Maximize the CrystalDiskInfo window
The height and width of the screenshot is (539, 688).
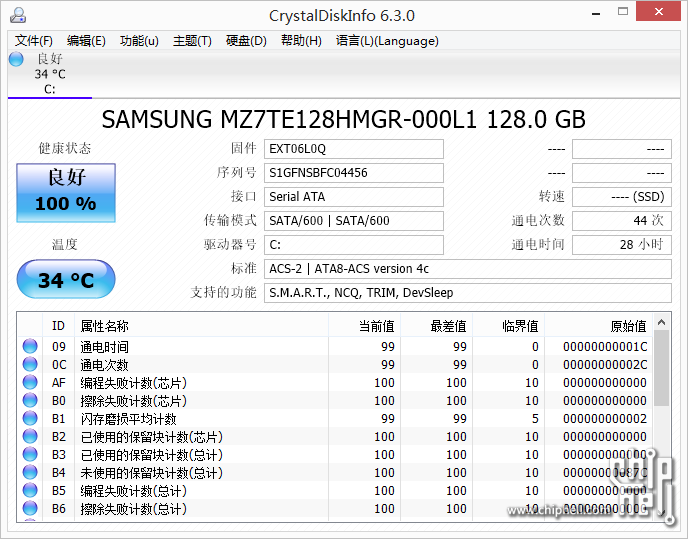(623, 12)
